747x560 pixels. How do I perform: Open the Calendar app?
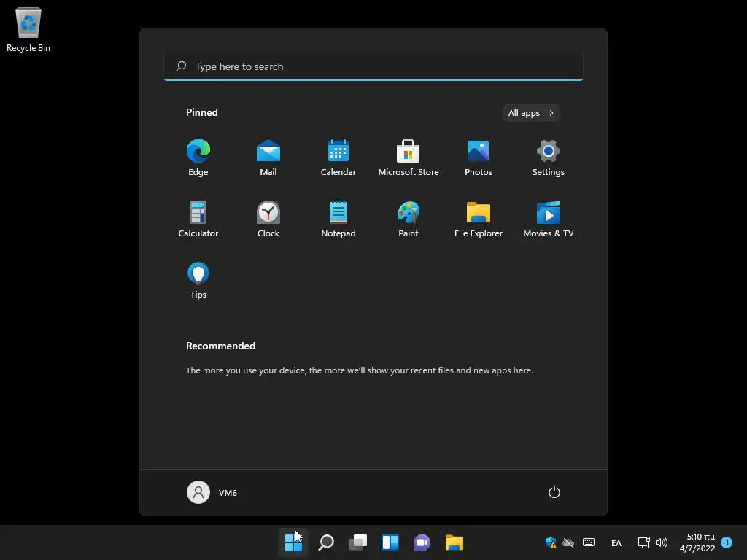tap(338, 157)
